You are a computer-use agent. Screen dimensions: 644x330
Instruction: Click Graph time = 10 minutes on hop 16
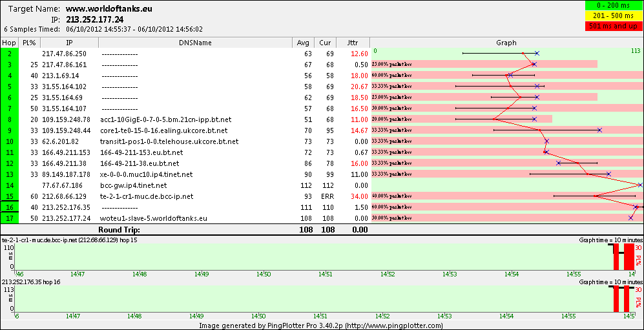[610, 282]
